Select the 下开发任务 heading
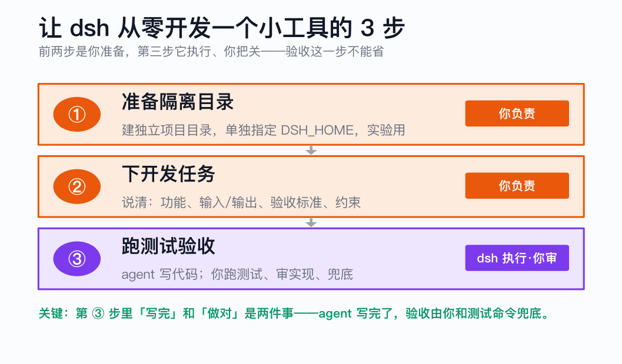This screenshot has width=622, height=364. tap(168, 174)
